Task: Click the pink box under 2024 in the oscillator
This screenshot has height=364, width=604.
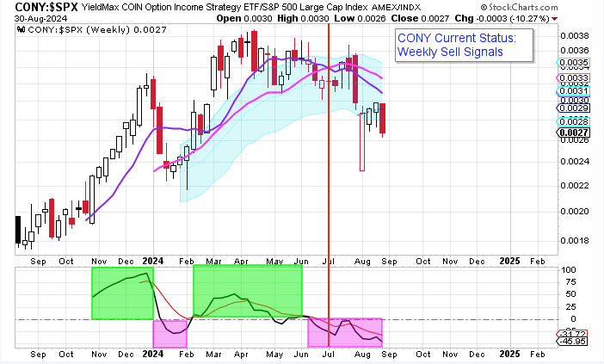Action: (169, 333)
